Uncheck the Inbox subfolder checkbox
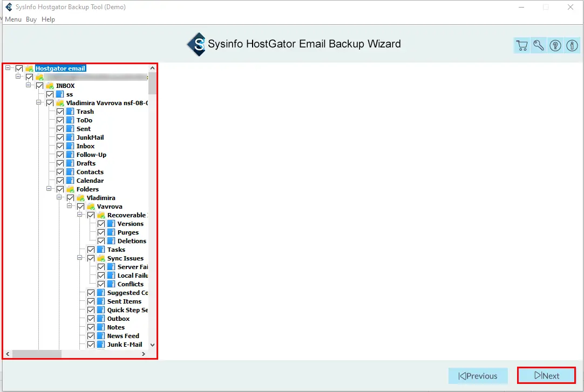Viewport: 584px width, 392px height. tap(60, 146)
